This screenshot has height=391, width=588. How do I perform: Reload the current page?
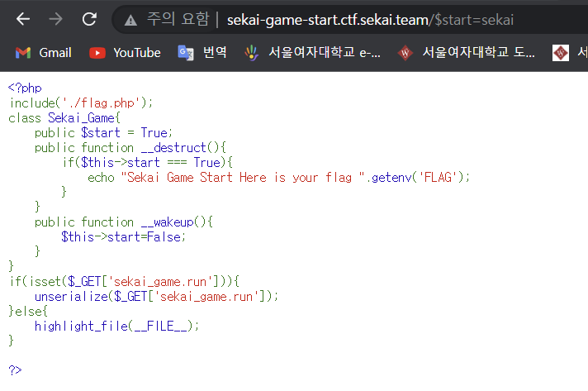[89, 19]
